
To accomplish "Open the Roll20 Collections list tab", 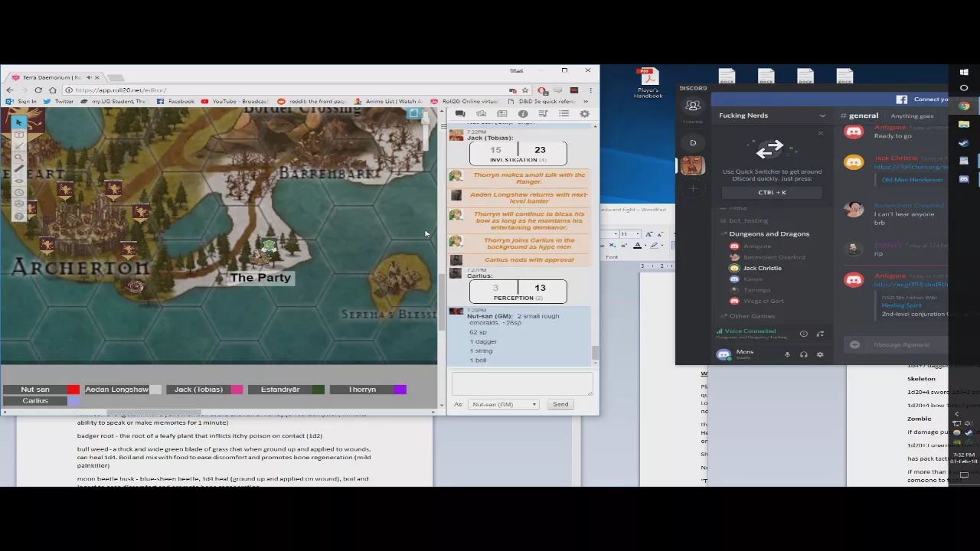I will click(564, 114).
